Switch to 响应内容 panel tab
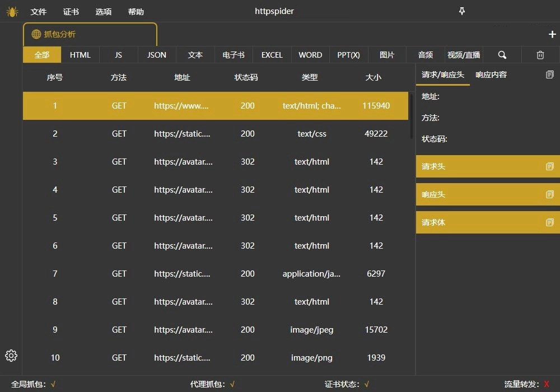Image resolution: width=560 pixels, height=392 pixels. coord(491,74)
